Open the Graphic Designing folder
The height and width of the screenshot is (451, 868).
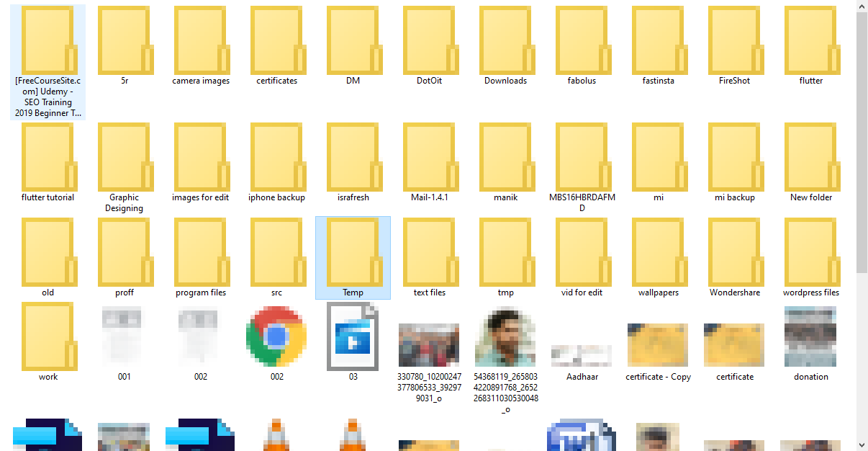pyautogui.click(x=125, y=158)
